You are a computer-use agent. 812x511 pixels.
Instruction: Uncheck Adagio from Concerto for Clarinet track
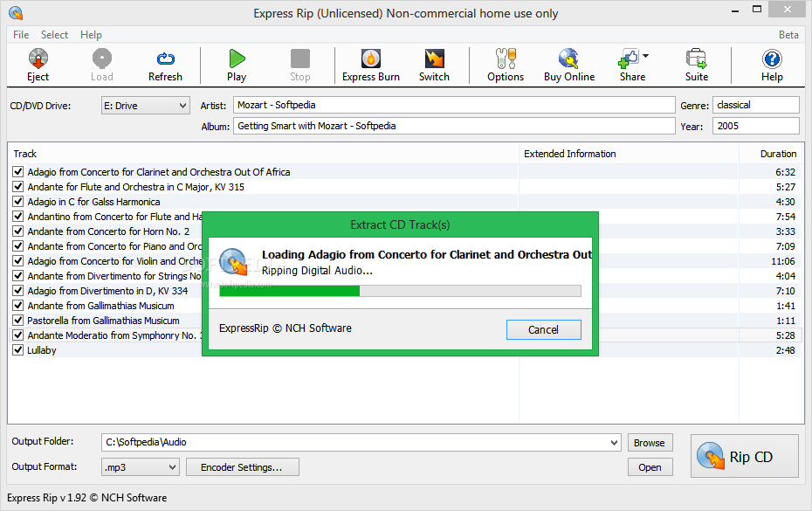18,171
